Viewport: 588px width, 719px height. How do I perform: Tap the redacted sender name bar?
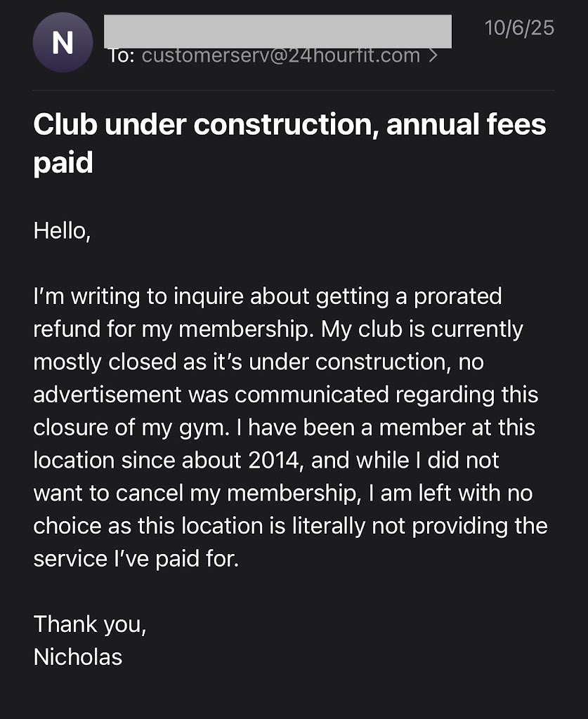[x=277, y=31]
